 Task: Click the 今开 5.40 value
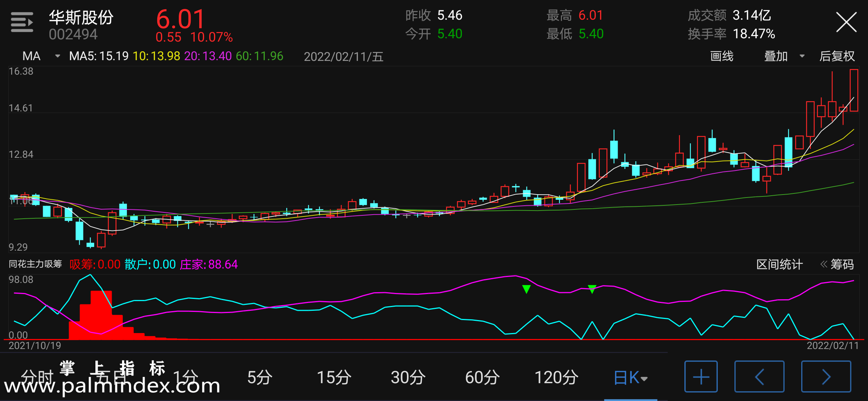(434, 34)
